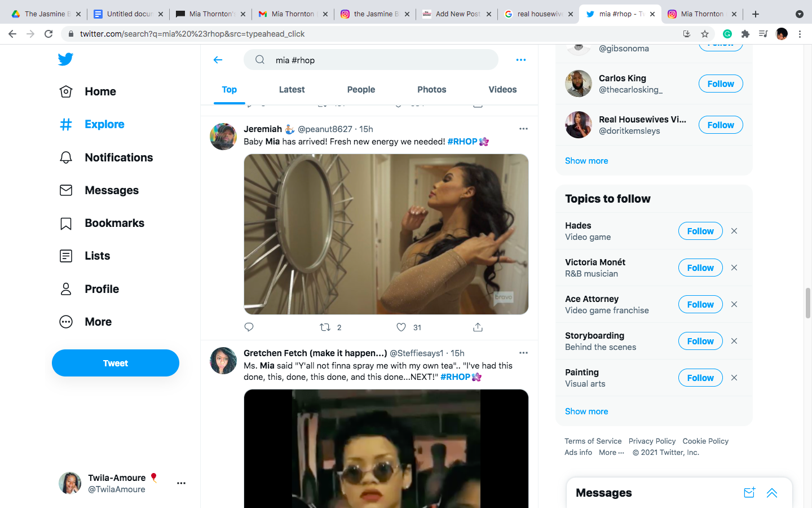
Task: Follow the Victoria Monét topic
Action: pos(700,268)
